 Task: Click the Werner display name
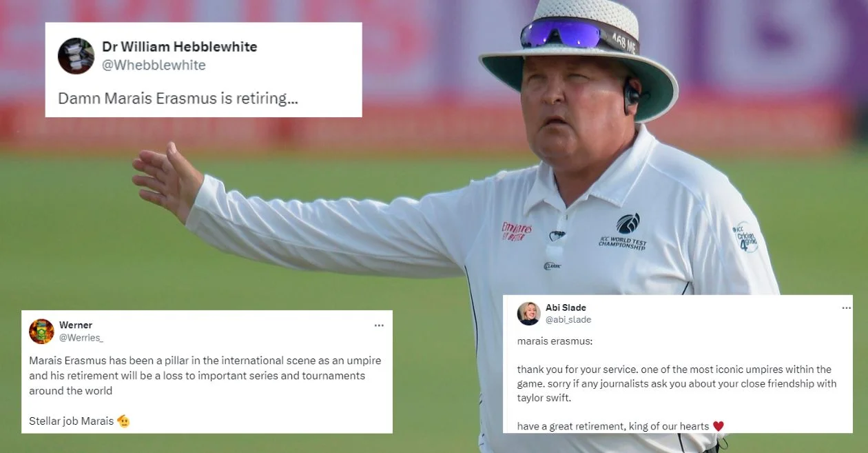(76, 325)
